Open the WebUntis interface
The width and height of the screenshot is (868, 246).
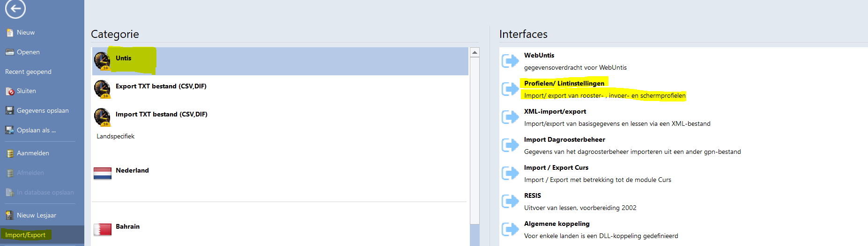[x=539, y=56]
